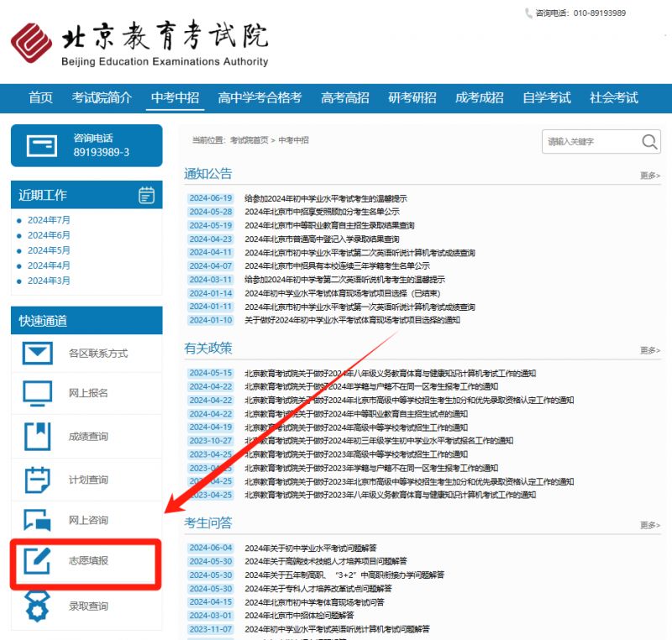
Task: Click the phone icon beside 咨询电话 at top
Action: pyautogui.click(x=528, y=13)
